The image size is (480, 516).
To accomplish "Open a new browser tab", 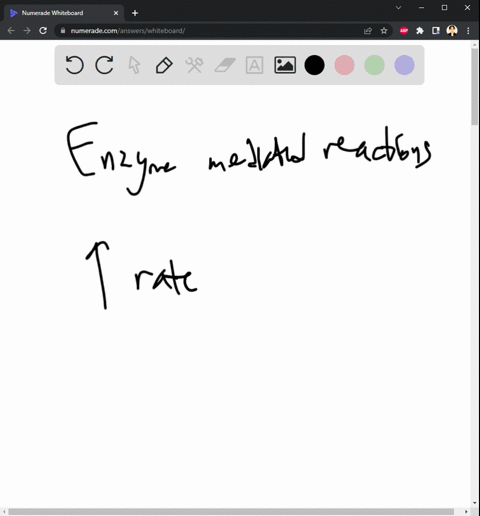I will (x=135, y=13).
